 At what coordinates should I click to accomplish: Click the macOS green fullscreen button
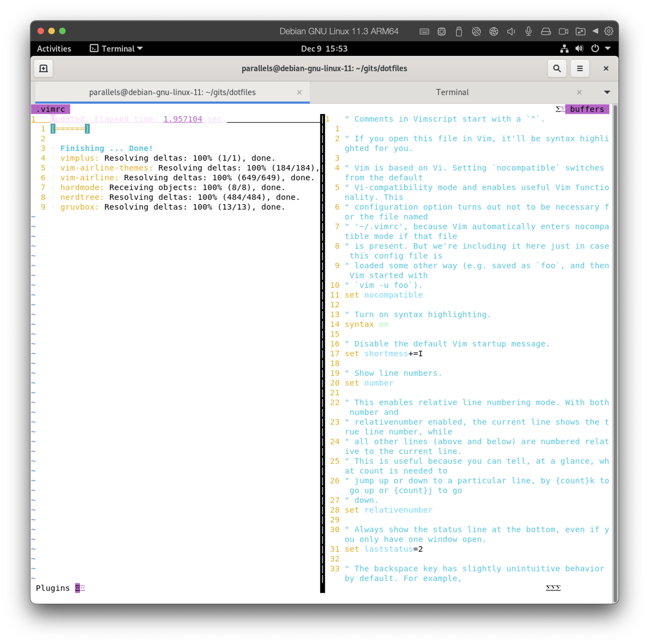click(x=62, y=31)
